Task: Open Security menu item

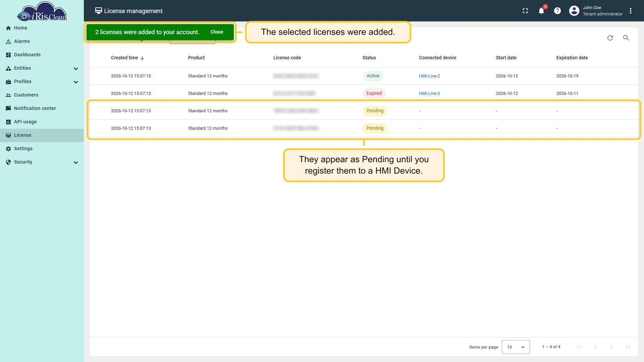Action: pos(42,162)
